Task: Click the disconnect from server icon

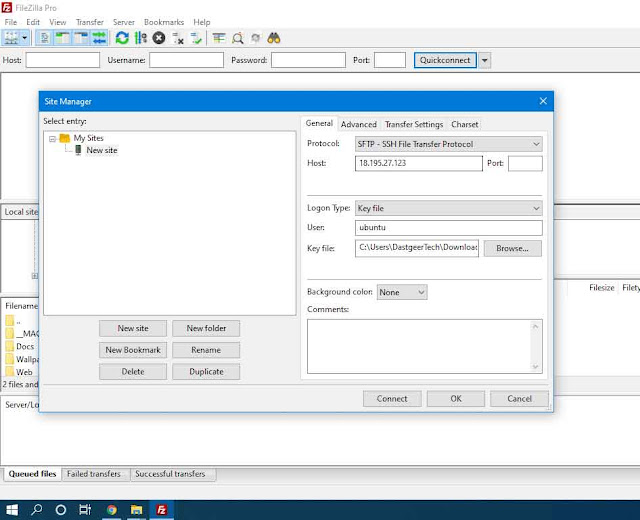Action: point(178,38)
